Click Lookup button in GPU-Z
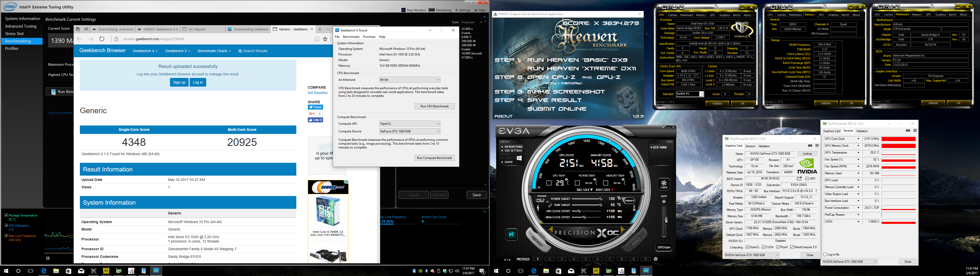This screenshot has width=980, height=276. pyautogui.click(x=807, y=154)
